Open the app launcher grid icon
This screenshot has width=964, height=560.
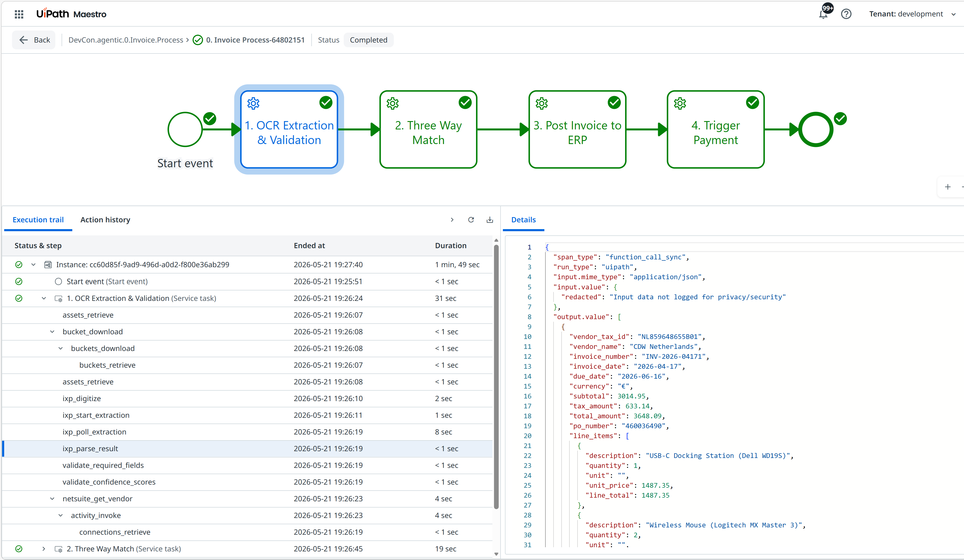point(19,14)
